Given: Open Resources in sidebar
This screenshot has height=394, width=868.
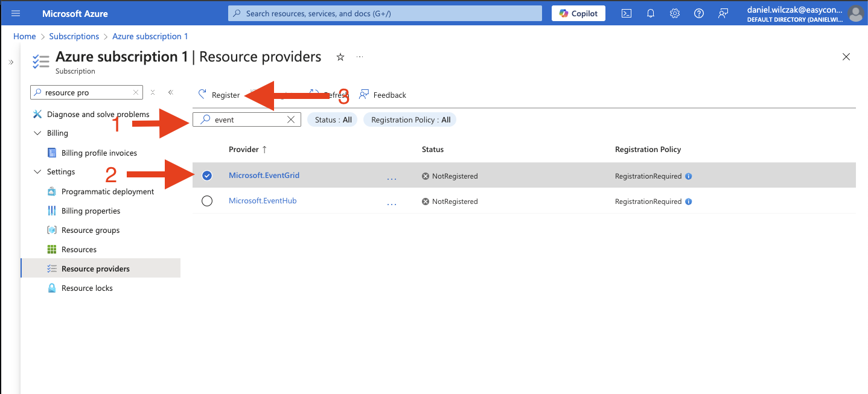Looking at the screenshot, I should tap(79, 249).
